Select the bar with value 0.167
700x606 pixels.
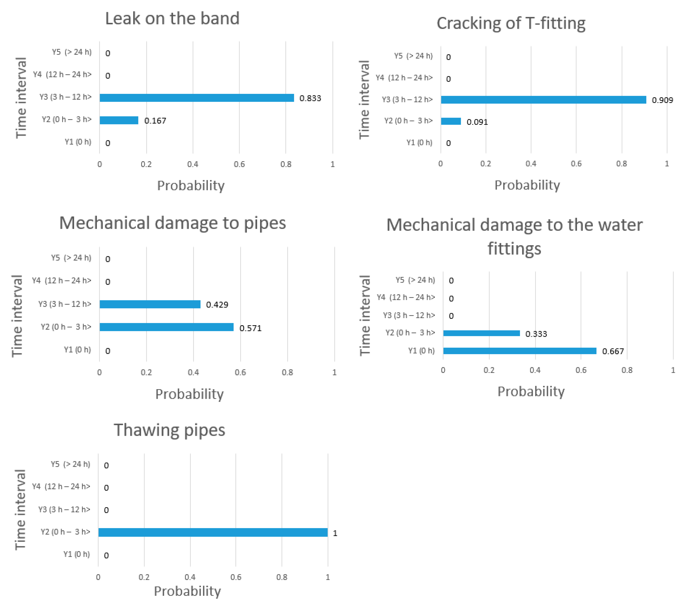[119, 120]
